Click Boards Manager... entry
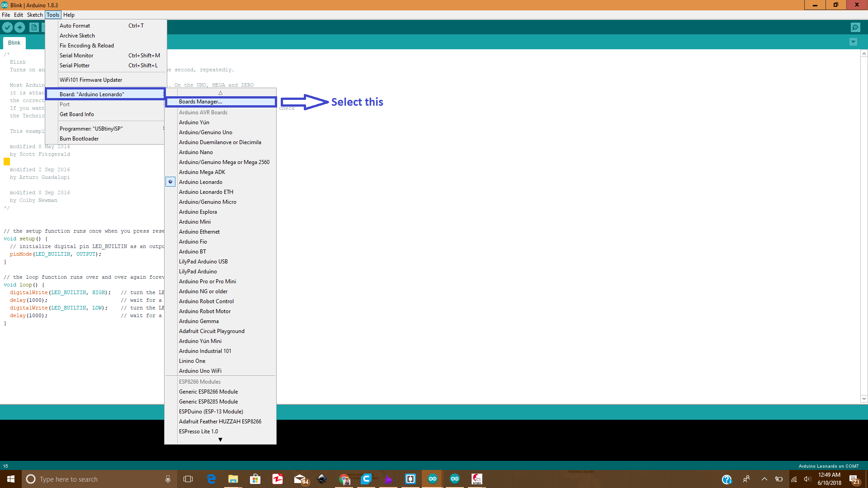 (x=200, y=102)
